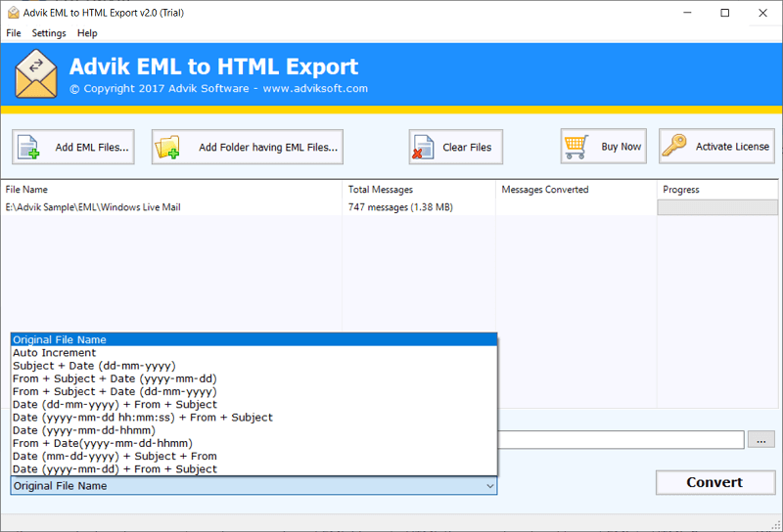783x532 pixels.
Task: Click the Activate License label
Action: point(732,147)
